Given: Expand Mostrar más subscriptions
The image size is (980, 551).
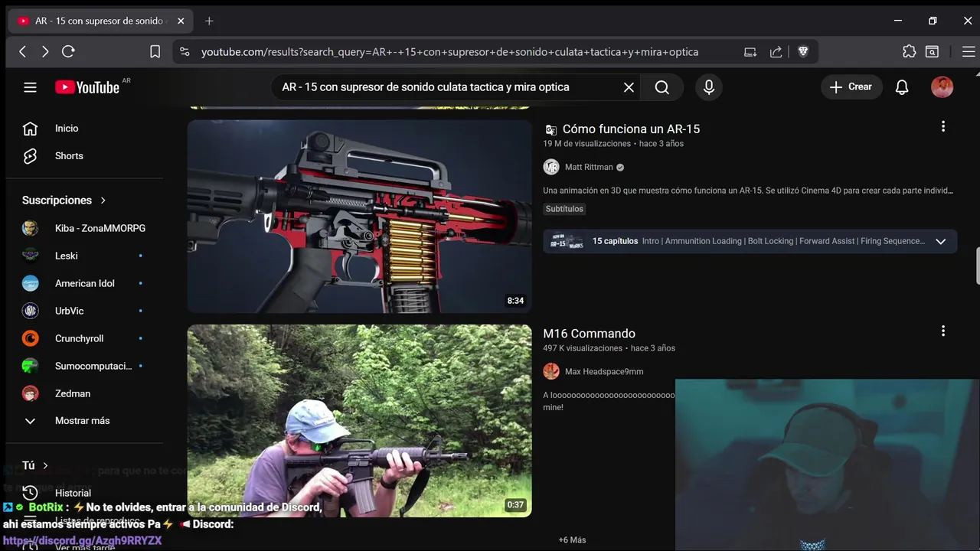Looking at the screenshot, I should (81, 421).
